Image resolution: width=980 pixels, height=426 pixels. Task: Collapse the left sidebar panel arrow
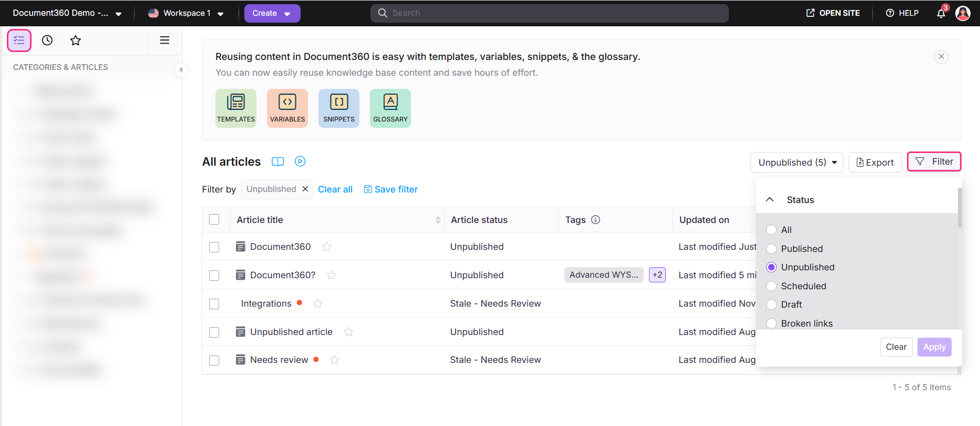point(181,69)
